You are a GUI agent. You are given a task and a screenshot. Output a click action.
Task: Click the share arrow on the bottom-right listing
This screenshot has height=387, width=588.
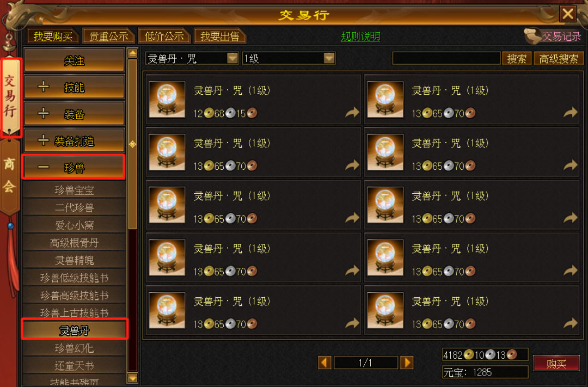(571, 323)
